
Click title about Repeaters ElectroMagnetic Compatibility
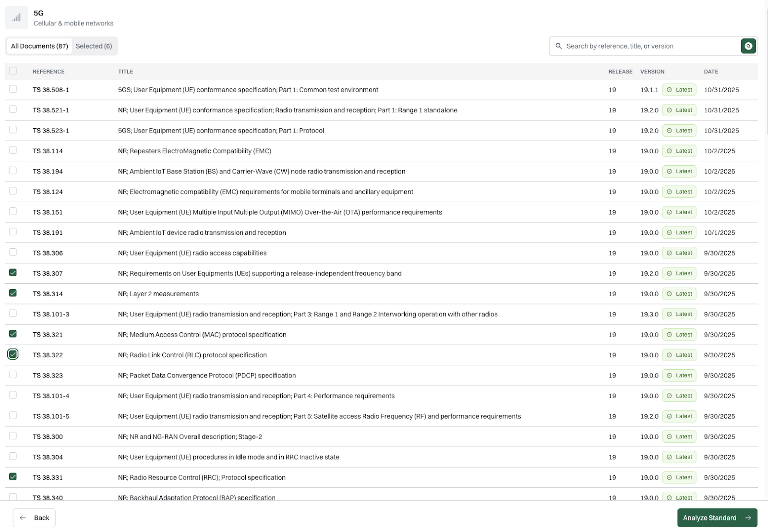(194, 151)
